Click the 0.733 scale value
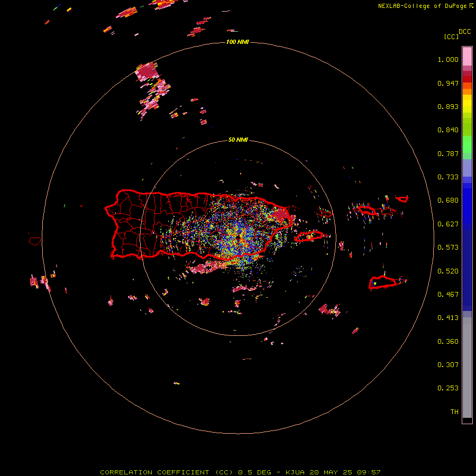Viewport: 476px width, 476px height. (x=448, y=177)
